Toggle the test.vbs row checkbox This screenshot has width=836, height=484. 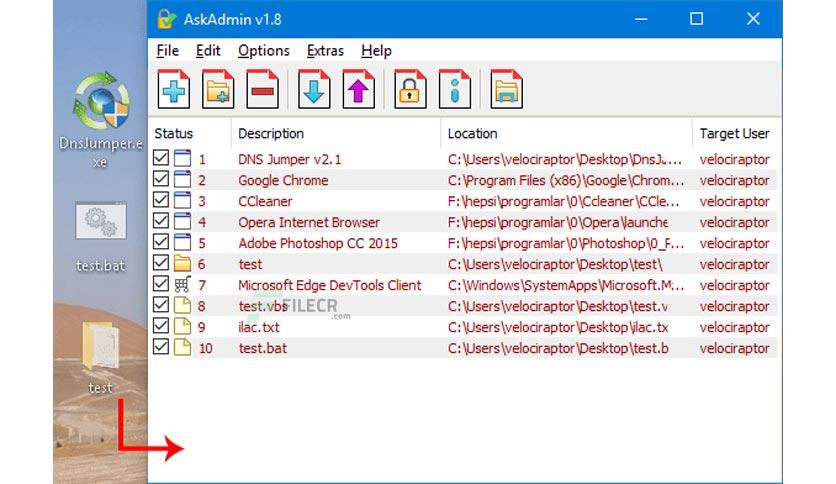click(x=160, y=305)
